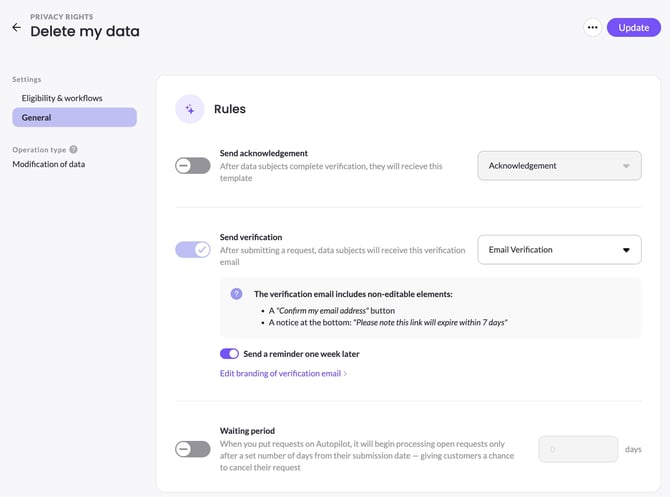Image resolution: width=670 pixels, height=497 pixels.
Task: Click the chevron beside Edit branding link
Action: point(345,374)
